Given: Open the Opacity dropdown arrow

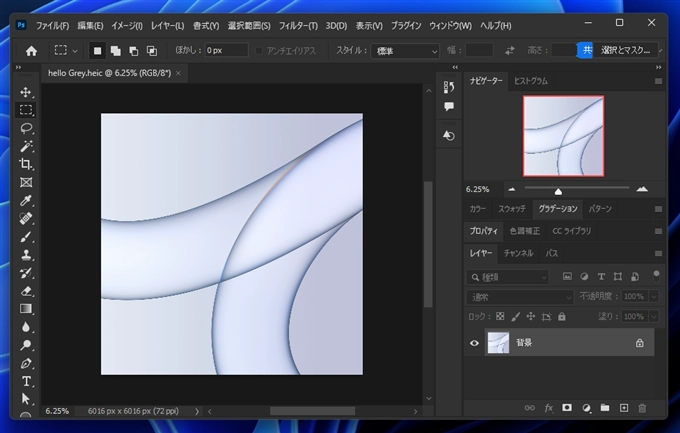Looking at the screenshot, I should (654, 296).
